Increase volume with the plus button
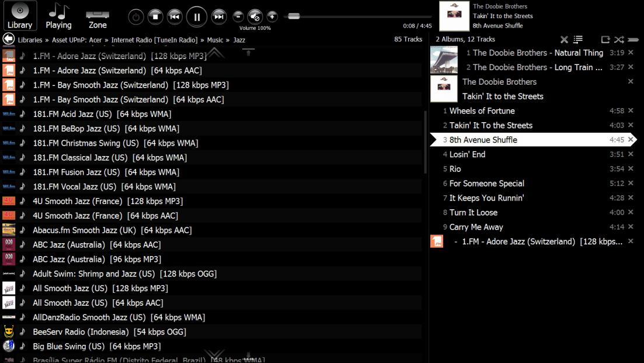Screen dimensions: 644x363 (272, 16)
